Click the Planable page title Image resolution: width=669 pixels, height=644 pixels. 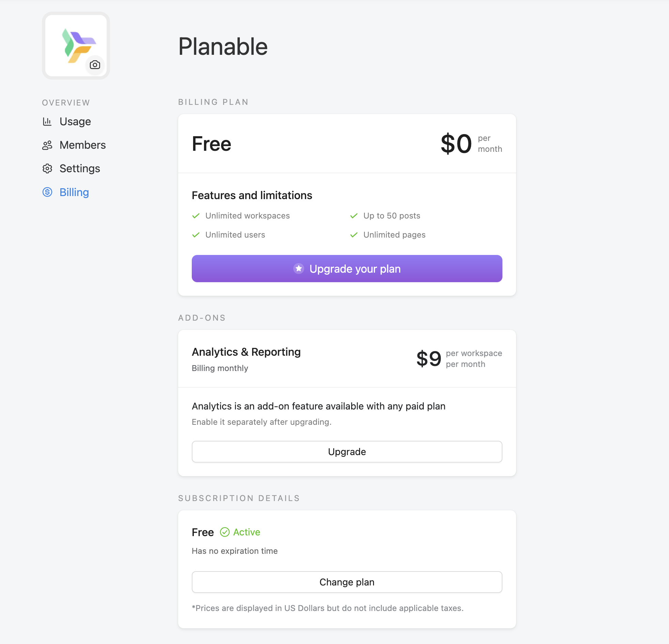tap(223, 46)
